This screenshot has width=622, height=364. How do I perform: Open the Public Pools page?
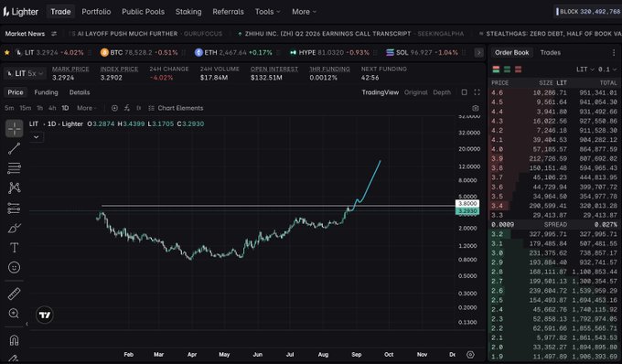tap(143, 12)
